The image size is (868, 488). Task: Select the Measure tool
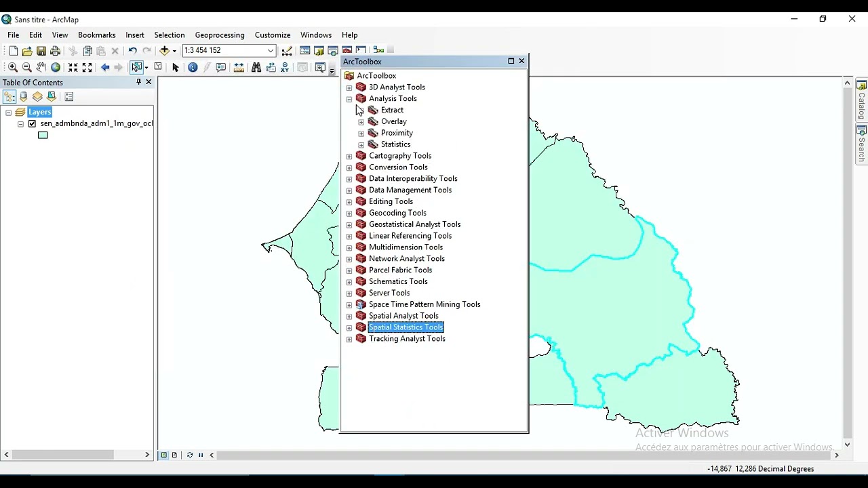coord(239,67)
